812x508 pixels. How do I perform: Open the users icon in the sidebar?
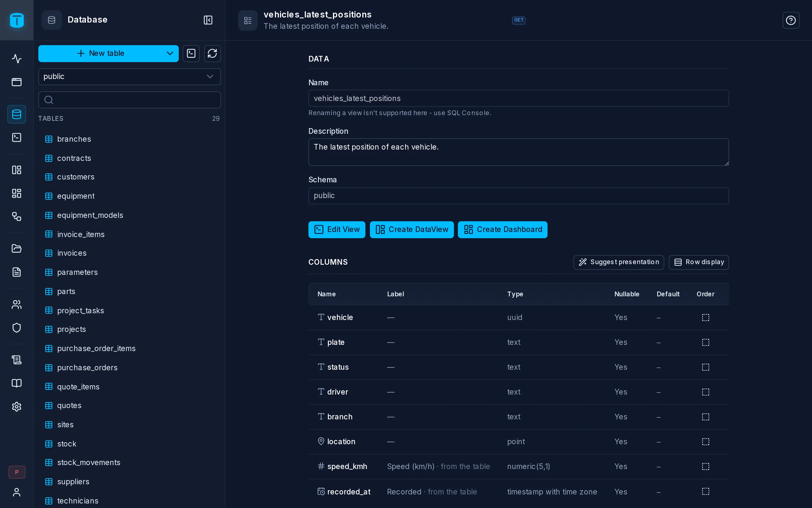(x=16, y=305)
